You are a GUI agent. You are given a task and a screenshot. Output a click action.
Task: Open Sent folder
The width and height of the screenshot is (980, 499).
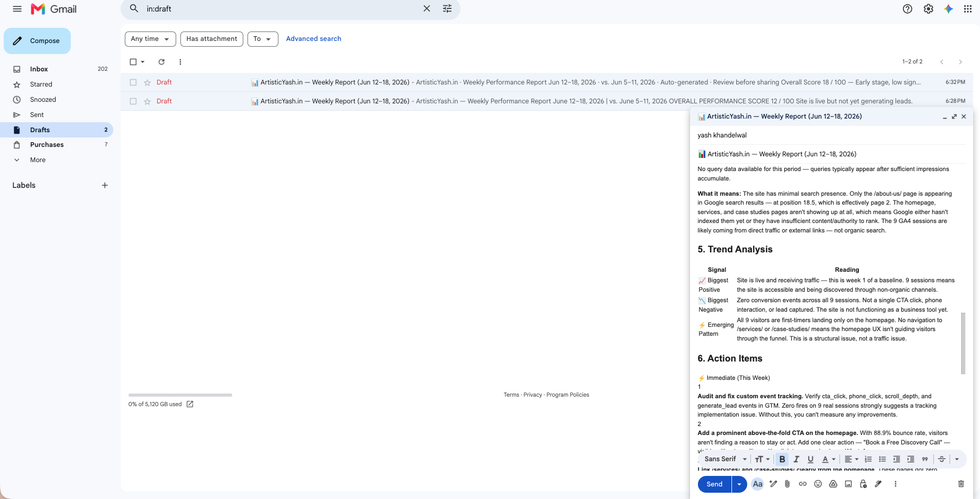point(57,115)
